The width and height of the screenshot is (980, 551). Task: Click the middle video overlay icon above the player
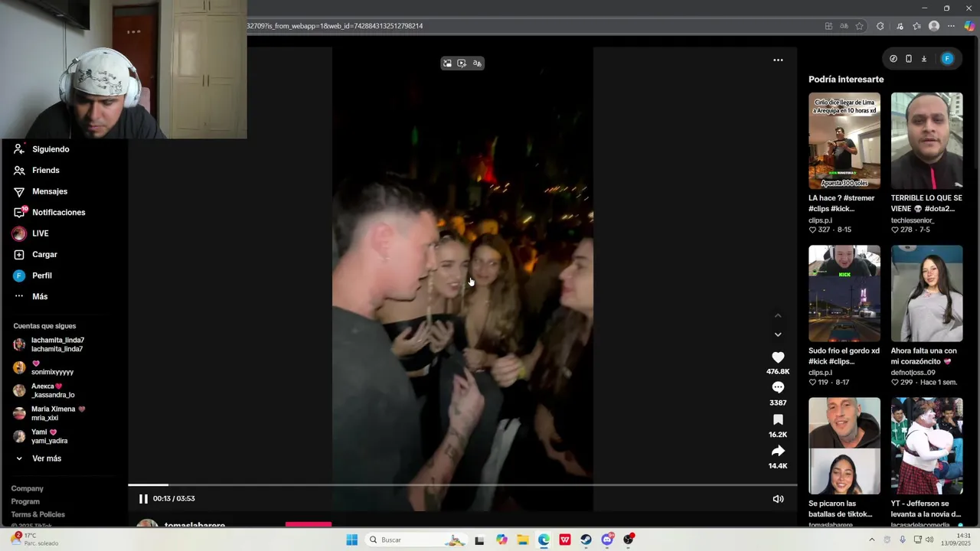click(x=462, y=64)
